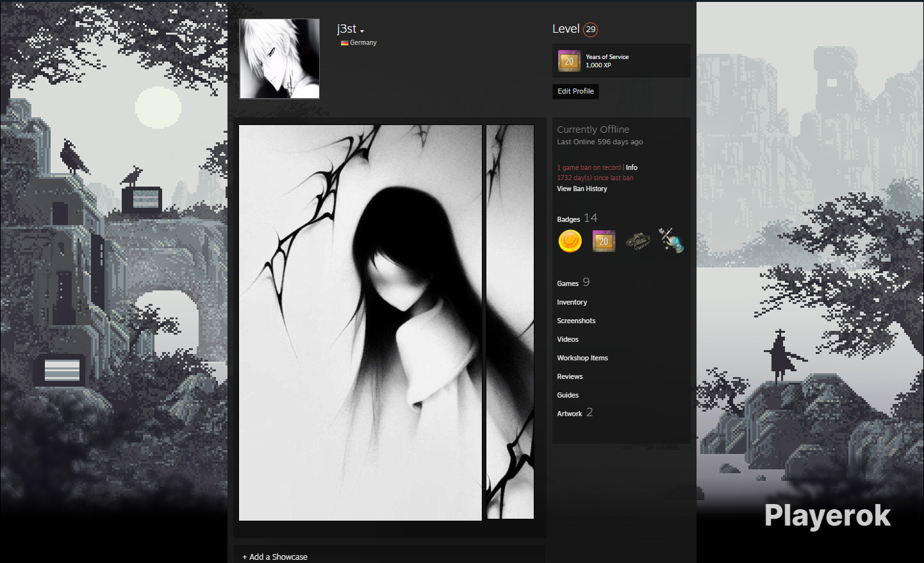Open View Ban History
Image resolution: width=924 pixels, height=563 pixels.
[582, 189]
